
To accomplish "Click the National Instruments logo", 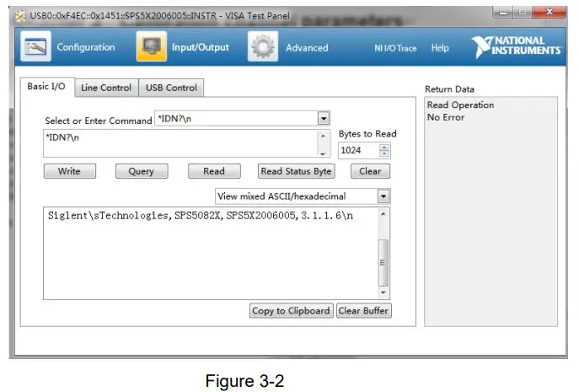I will [517, 46].
